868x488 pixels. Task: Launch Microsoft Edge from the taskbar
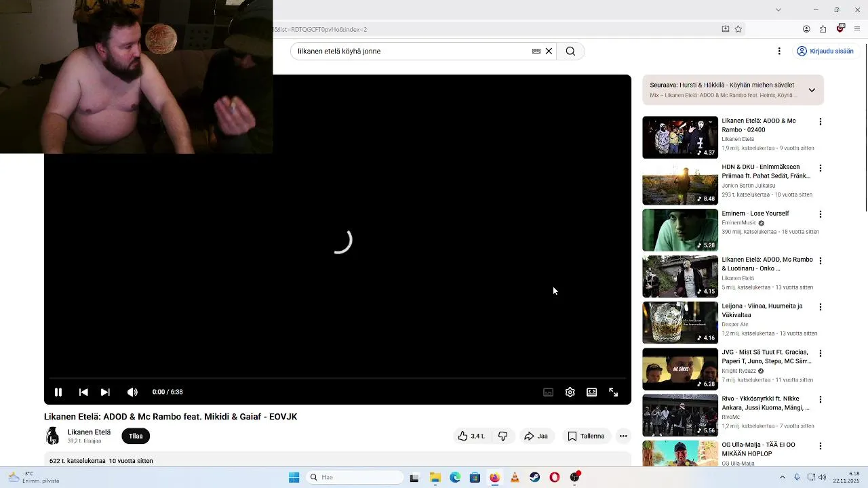(x=455, y=477)
